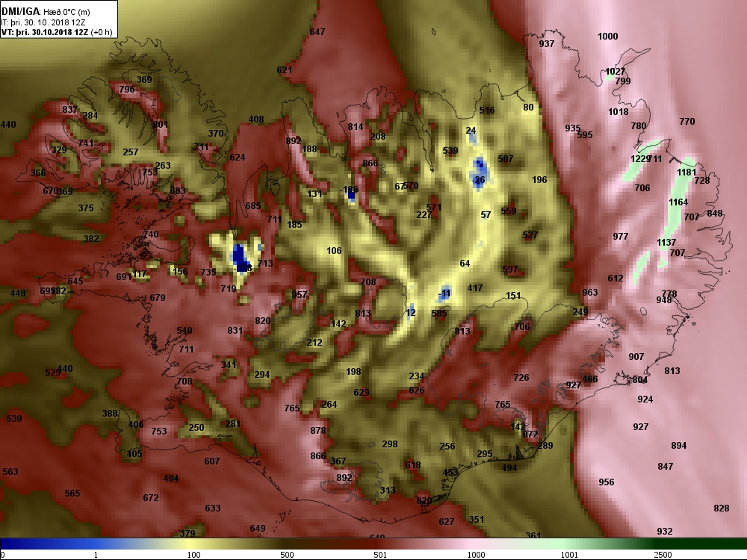Image resolution: width=747 pixels, height=560 pixels.
Task: Select the map value 647
Action: pyautogui.click(x=317, y=32)
